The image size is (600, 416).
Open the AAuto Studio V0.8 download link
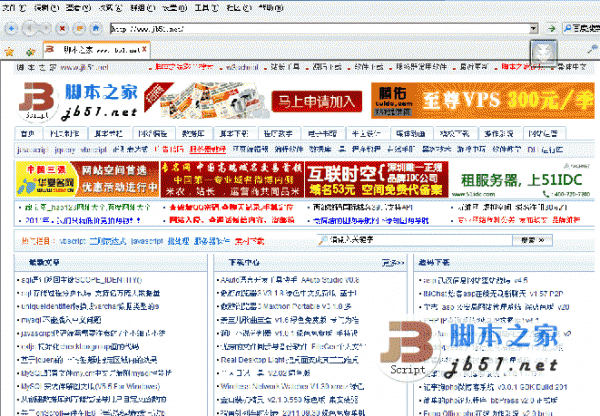[290, 280]
